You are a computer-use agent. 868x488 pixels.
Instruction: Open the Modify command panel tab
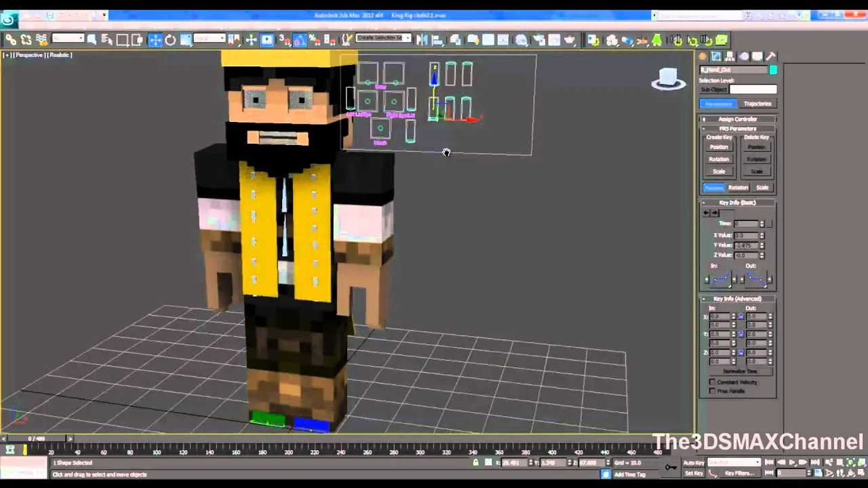click(x=716, y=56)
